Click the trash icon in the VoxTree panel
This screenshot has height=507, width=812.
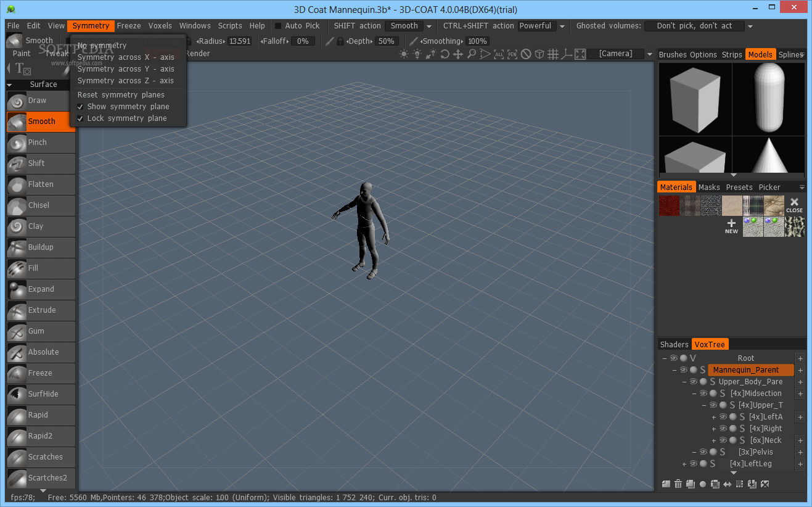click(678, 484)
